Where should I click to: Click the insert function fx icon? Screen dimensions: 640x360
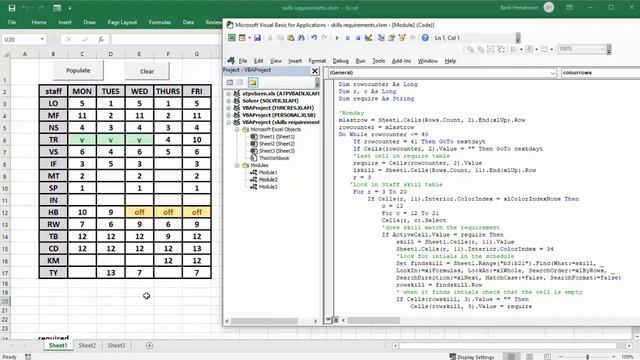101,39
